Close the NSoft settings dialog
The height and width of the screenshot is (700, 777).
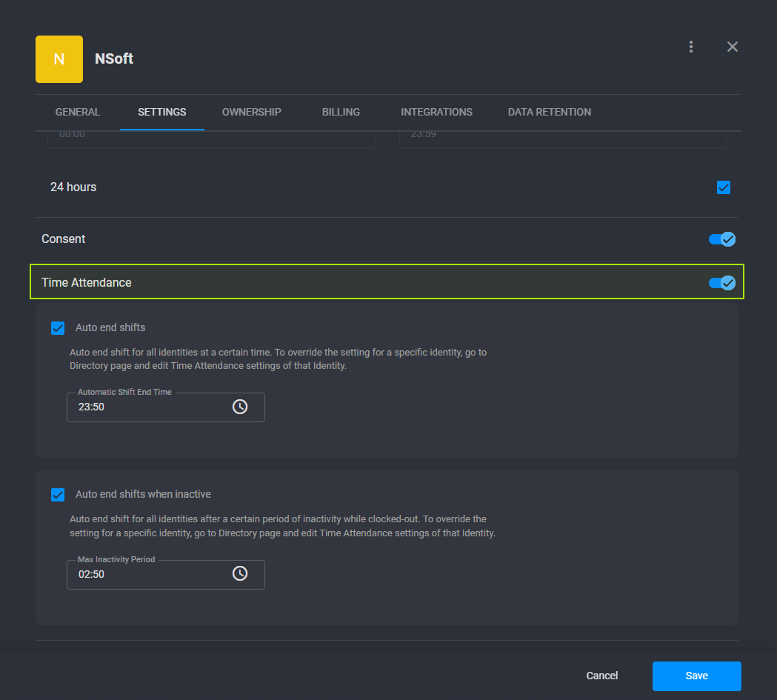[733, 47]
